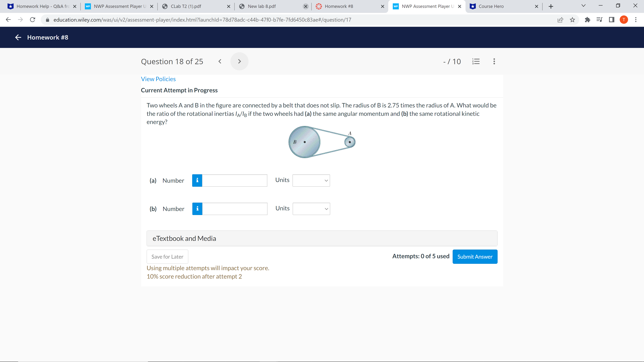The height and width of the screenshot is (362, 644).
Task: Click the back arrow beside Homework #8 heading
Action: 18,37
